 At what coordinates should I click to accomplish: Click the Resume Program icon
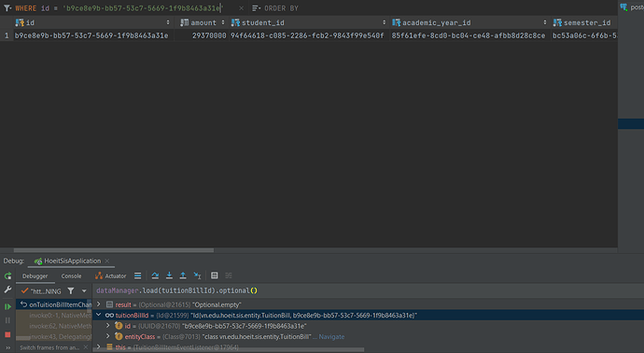click(7, 306)
